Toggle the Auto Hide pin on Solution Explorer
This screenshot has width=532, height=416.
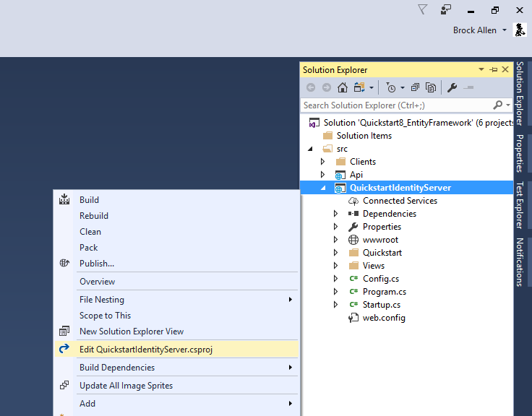pos(493,69)
